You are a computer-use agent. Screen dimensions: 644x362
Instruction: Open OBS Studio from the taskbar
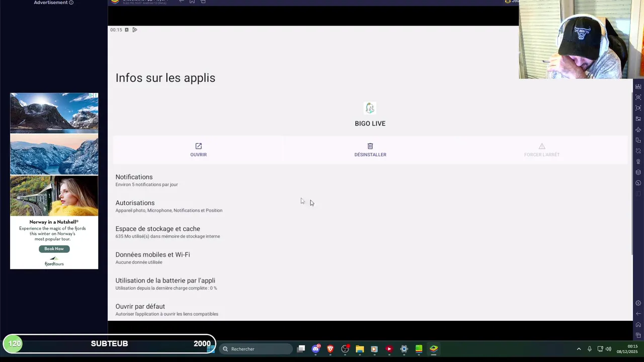coord(345,349)
